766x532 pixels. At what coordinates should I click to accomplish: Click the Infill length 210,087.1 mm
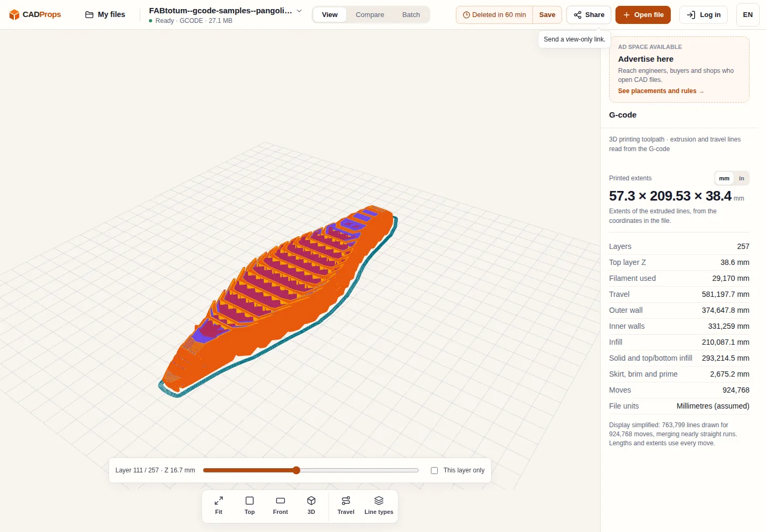726,342
